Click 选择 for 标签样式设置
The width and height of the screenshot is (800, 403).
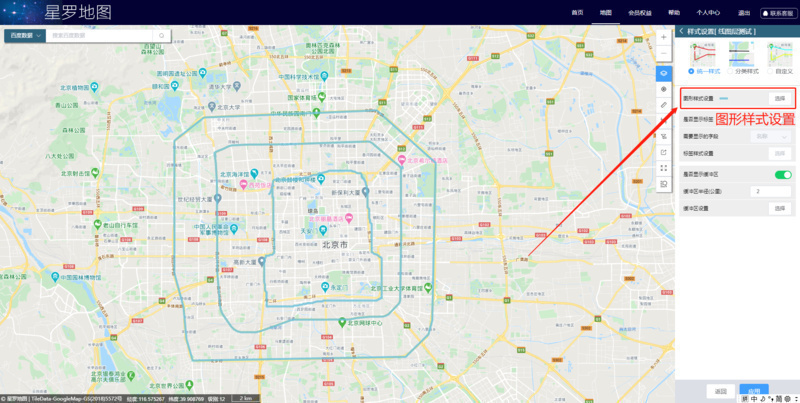click(x=780, y=153)
